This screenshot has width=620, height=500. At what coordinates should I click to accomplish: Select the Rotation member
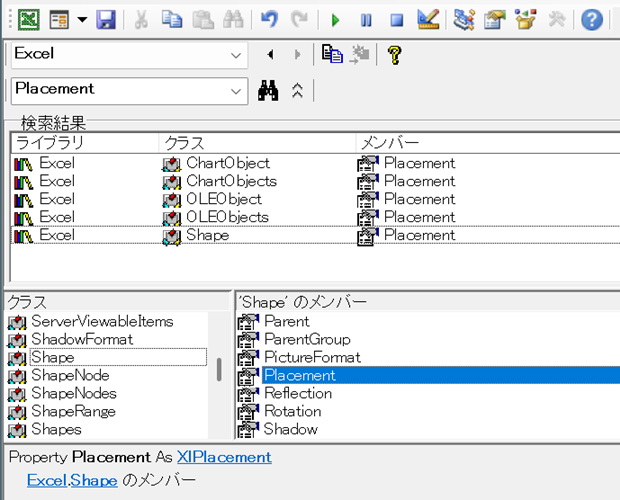tap(429, 411)
